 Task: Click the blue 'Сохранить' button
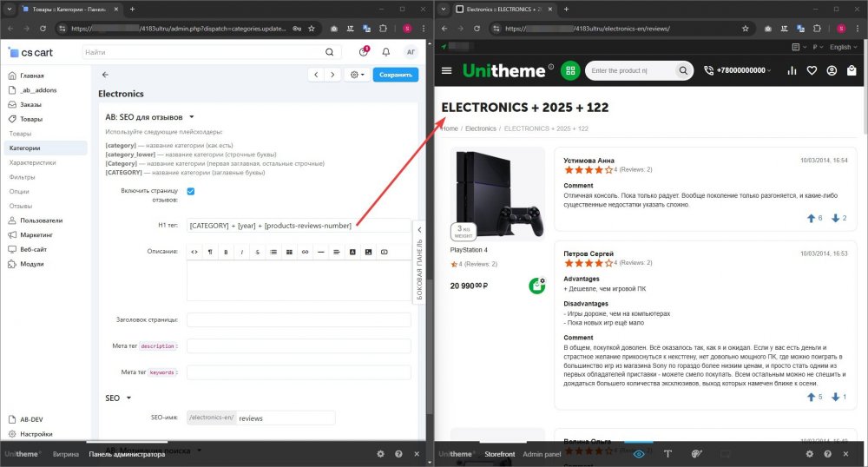coord(395,75)
